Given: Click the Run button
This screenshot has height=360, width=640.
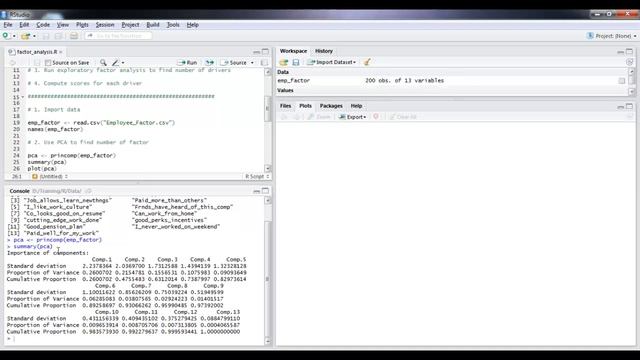Looking at the screenshot, I should [187, 62].
